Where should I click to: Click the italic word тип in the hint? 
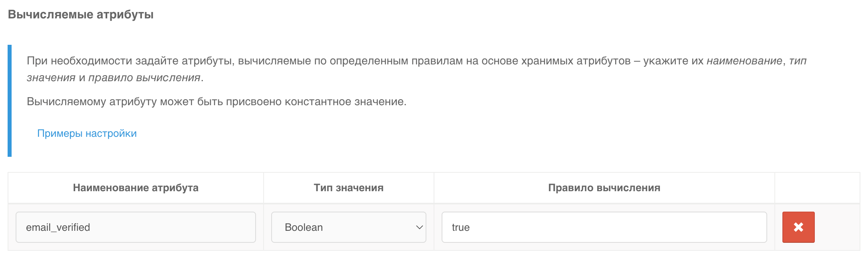pos(798,61)
